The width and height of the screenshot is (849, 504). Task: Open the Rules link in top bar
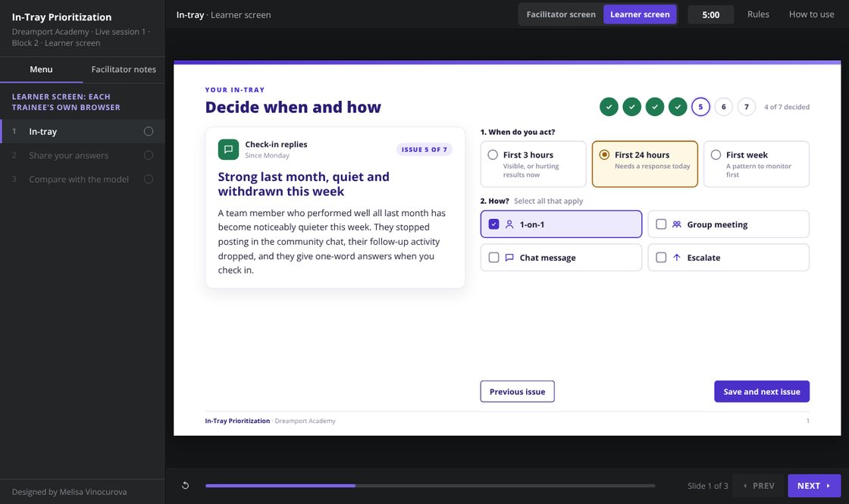click(758, 14)
